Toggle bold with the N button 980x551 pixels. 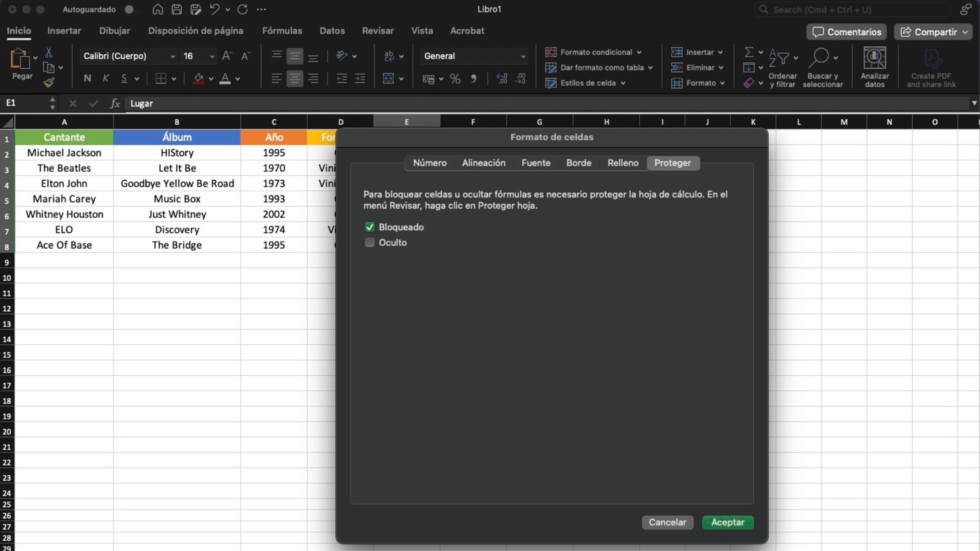88,78
